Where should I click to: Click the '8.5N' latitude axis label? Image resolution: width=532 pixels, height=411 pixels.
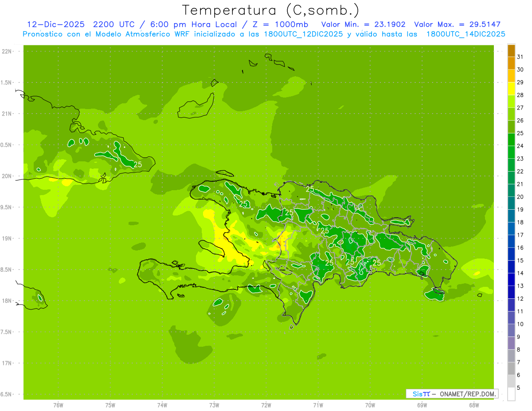(x=7, y=270)
